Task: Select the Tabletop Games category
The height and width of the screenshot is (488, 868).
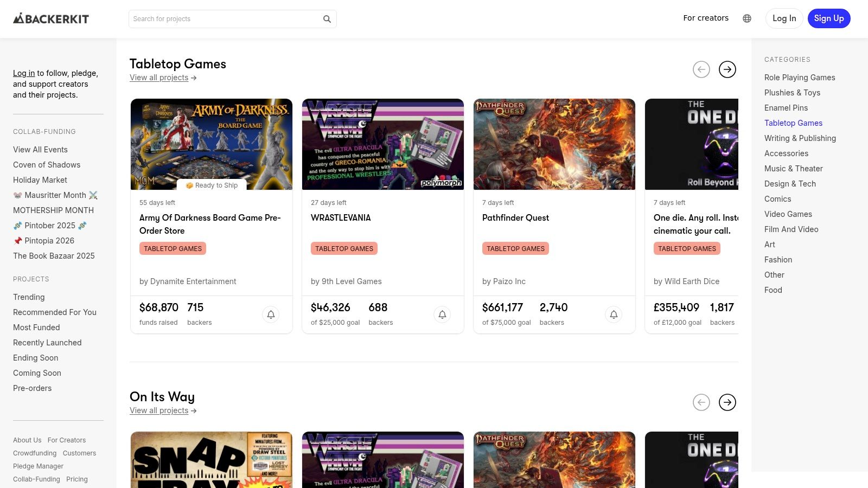Action: click(793, 123)
